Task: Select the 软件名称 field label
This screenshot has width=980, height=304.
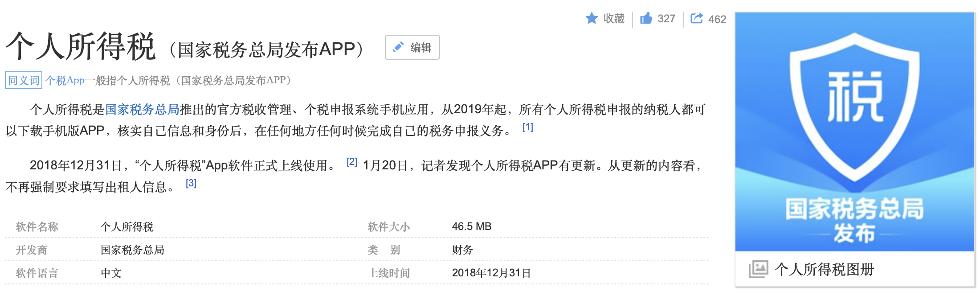Action: 37,226
